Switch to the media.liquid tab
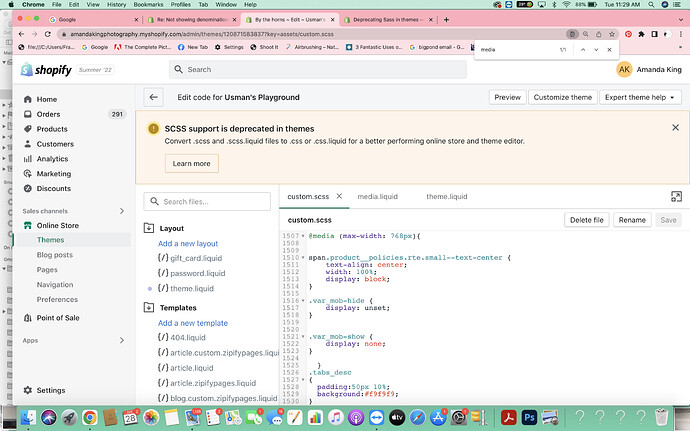The height and width of the screenshot is (431, 690). coord(377,197)
